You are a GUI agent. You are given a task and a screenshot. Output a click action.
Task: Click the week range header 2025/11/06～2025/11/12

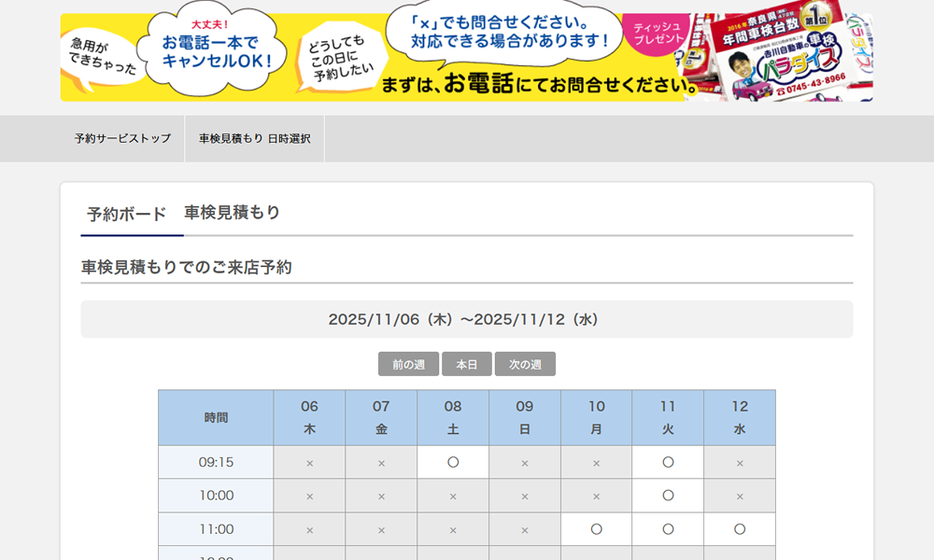tap(467, 318)
